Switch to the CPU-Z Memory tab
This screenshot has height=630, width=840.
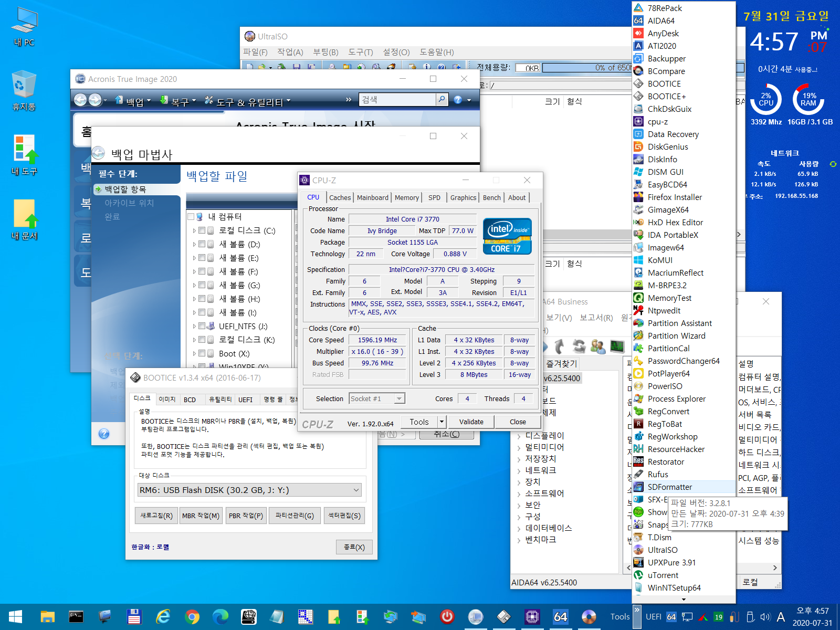coord(407,197)
